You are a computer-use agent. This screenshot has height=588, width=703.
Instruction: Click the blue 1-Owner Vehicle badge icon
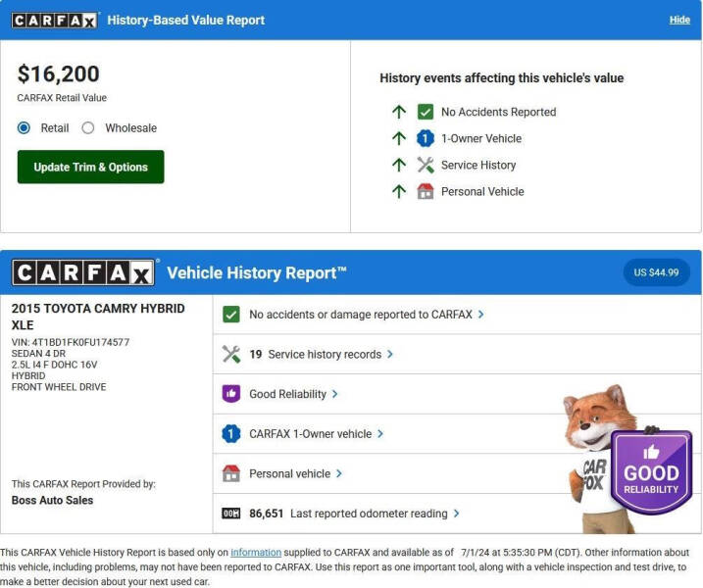[426, 138]
